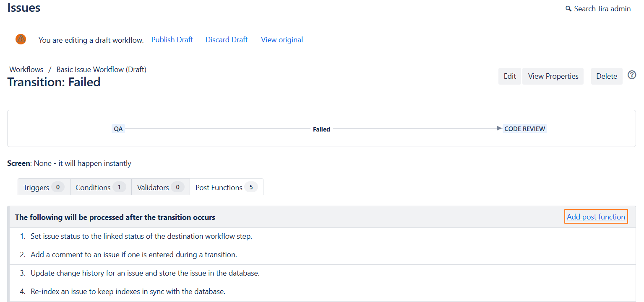Click the Failed label in the diagram
This screenshot has height=302, width=644.
321,129
